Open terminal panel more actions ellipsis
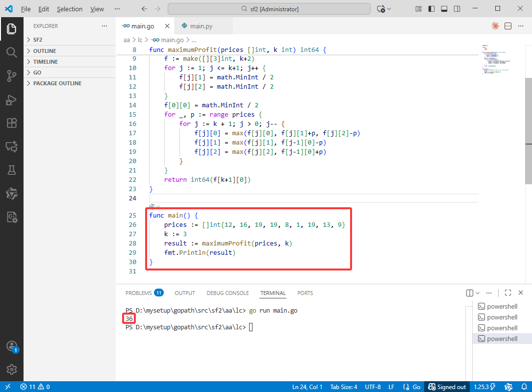Screen dimensions: 532x392 (x=489, y=293)
